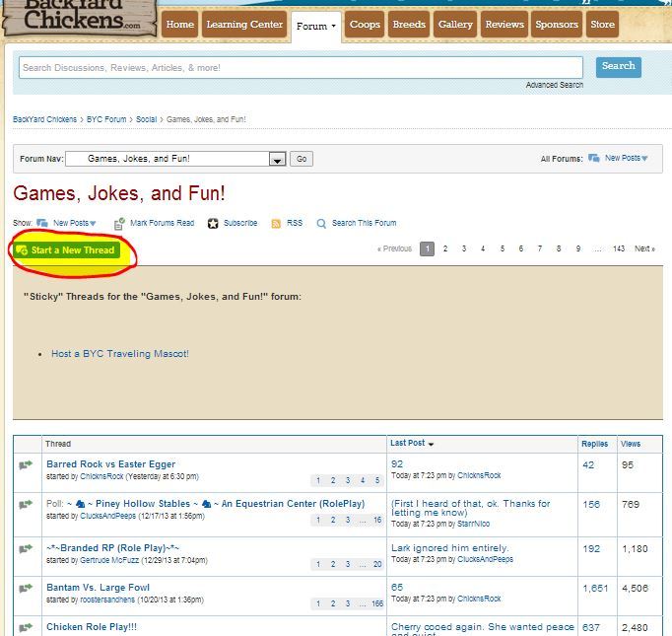Screen dimensions: 672x636
Task: Open the Store tab
Action: pyautogui.click(x=603, y=25)
